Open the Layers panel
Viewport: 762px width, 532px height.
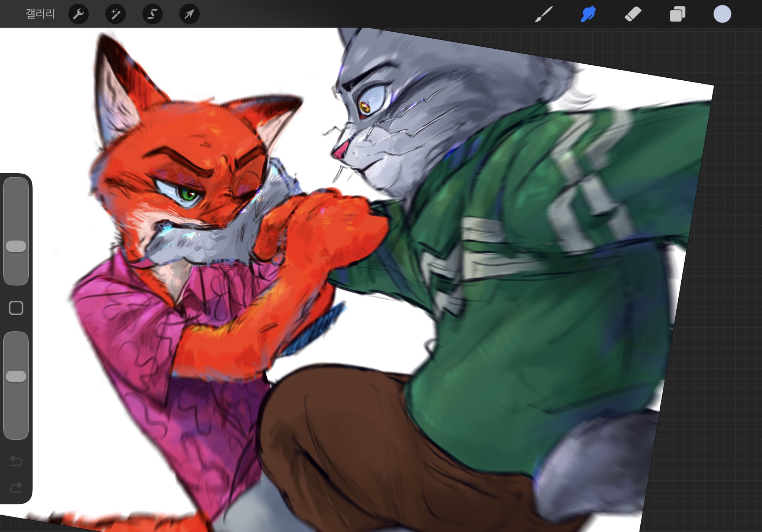(x=678, y=14)
